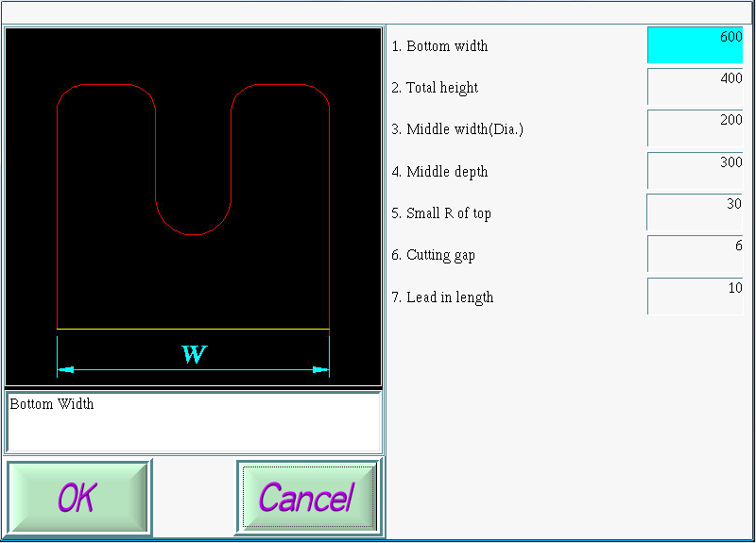Select the Small R of top field
756x543 pixels.
pyautogui.click(x=695, y=212)
